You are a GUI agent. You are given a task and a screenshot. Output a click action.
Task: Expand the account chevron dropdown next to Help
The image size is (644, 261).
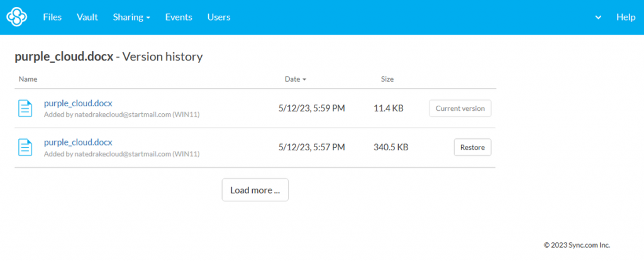pos(598,18)
